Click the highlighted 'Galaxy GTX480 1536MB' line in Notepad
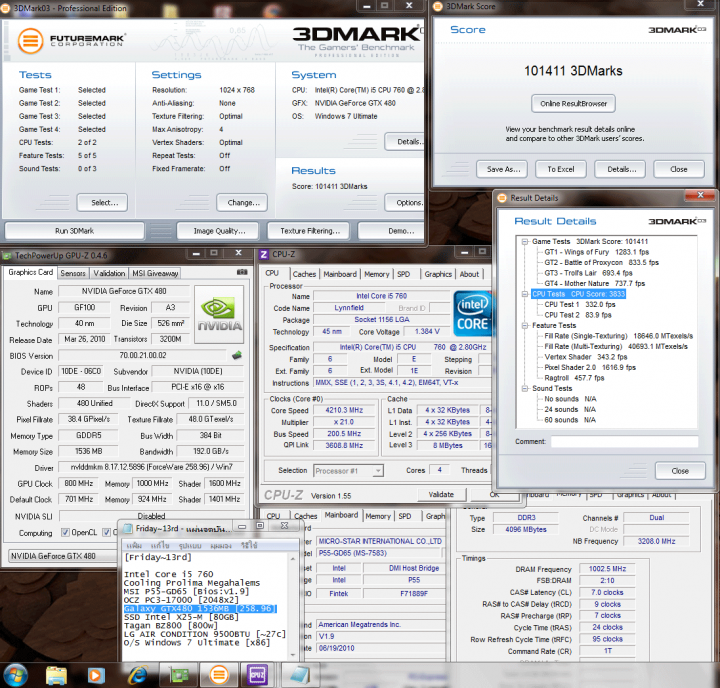 [200, 609]
